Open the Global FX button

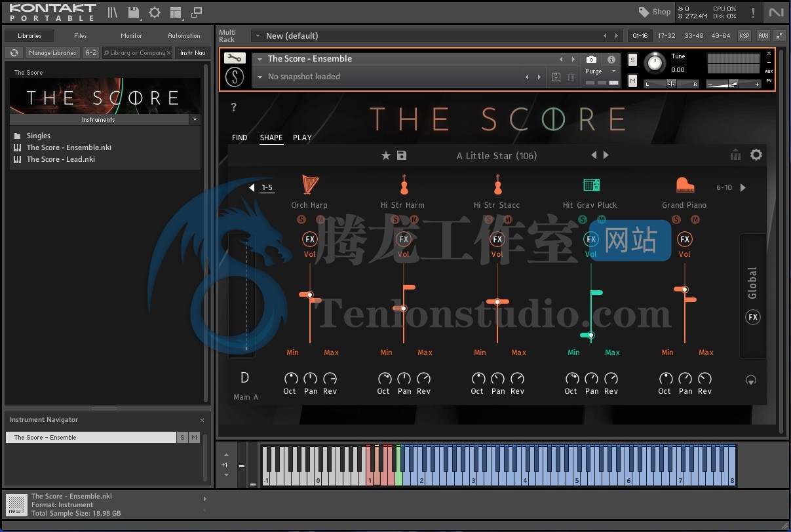tap(753, 317)
